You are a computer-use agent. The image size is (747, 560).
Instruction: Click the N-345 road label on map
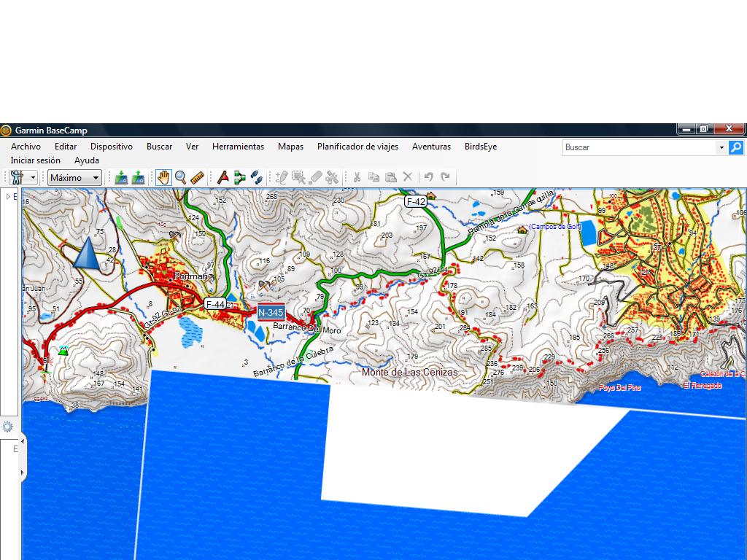[x=271, y=312]
